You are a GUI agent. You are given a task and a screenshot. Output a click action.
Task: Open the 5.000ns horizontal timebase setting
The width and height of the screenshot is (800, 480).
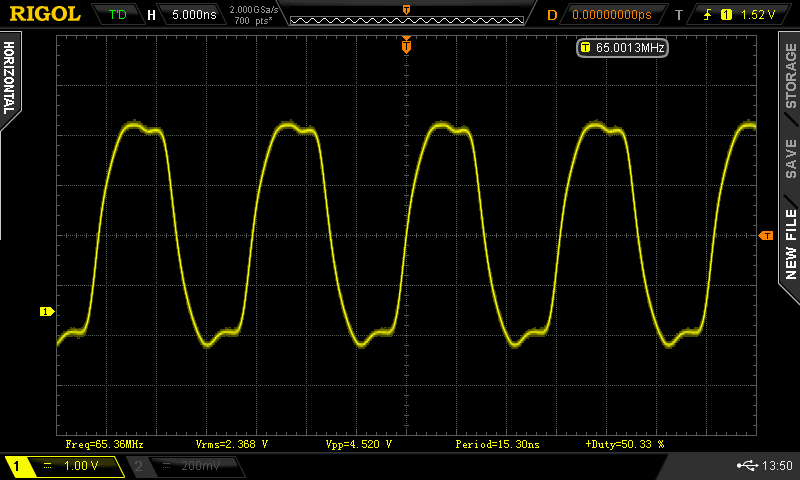192,15
